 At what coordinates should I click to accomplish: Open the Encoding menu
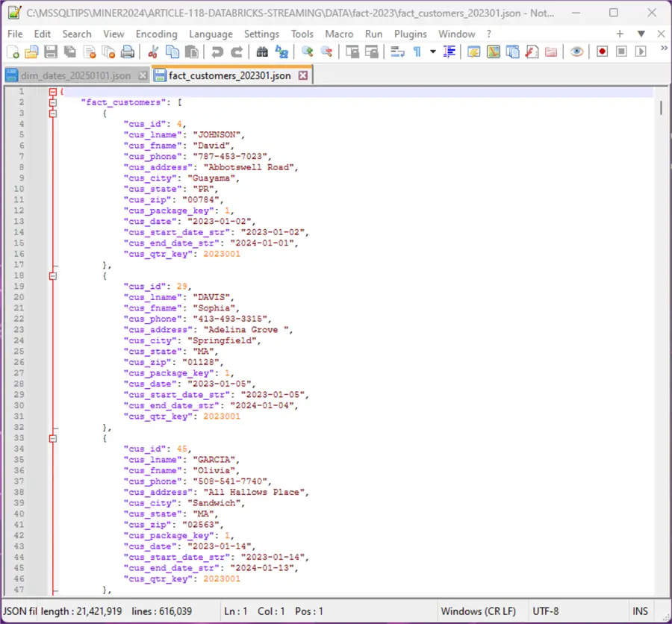tap(157, 34)
